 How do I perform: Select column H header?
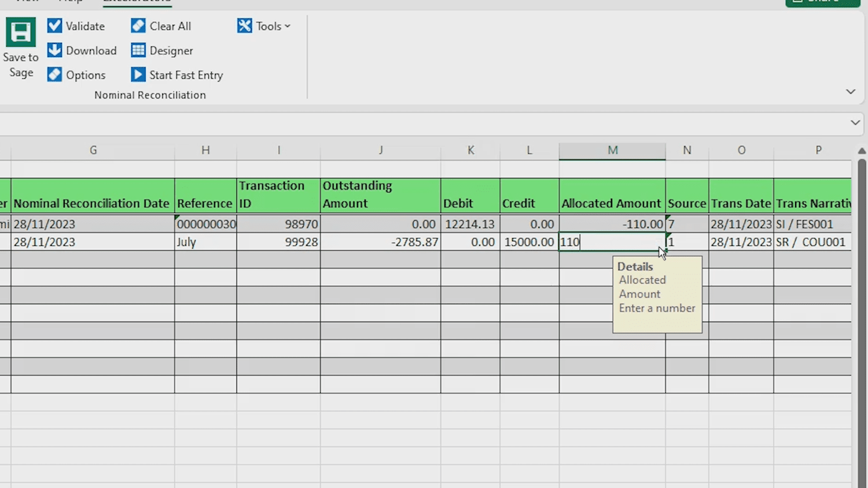click(x=205, y=150)
